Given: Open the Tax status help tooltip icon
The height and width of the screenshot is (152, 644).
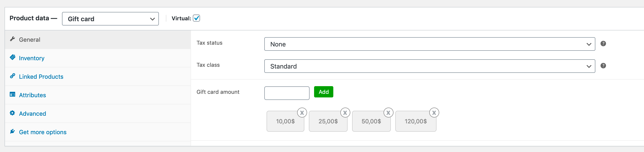Looking at the screenshot, I should [x=603, y=44].
